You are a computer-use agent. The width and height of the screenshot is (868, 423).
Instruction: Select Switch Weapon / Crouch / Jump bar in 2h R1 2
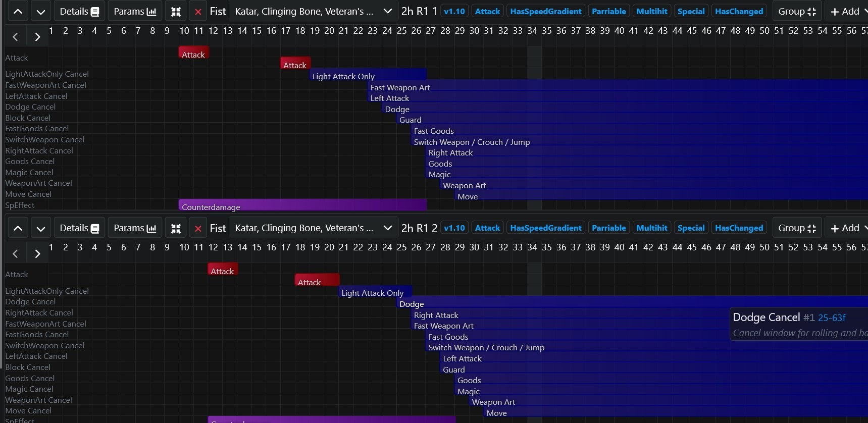click(647, 347)
